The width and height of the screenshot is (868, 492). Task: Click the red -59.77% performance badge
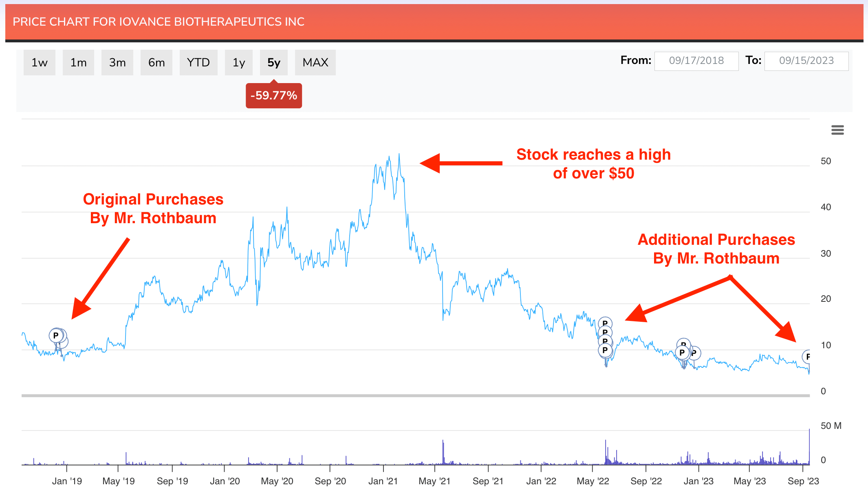273,95
